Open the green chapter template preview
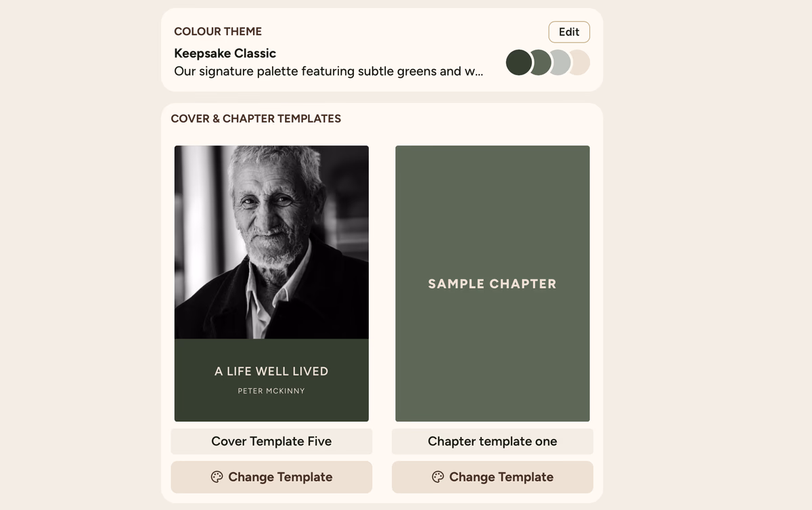This screenshot has height=510, width=812. [492, 203]
